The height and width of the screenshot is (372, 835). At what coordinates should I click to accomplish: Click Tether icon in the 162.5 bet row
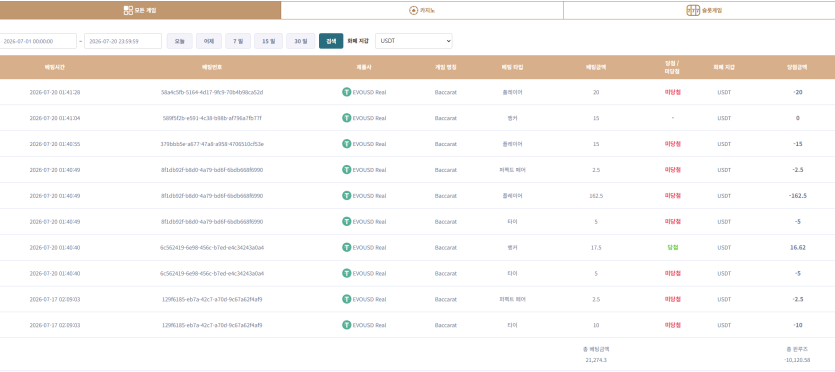pos(347,196)
